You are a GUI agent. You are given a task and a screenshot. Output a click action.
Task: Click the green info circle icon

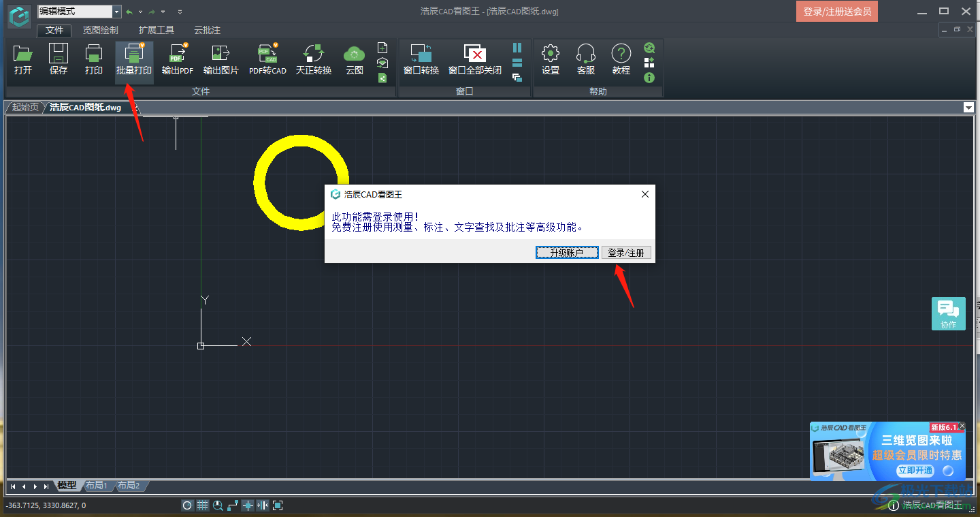click(x=649, y=78)
